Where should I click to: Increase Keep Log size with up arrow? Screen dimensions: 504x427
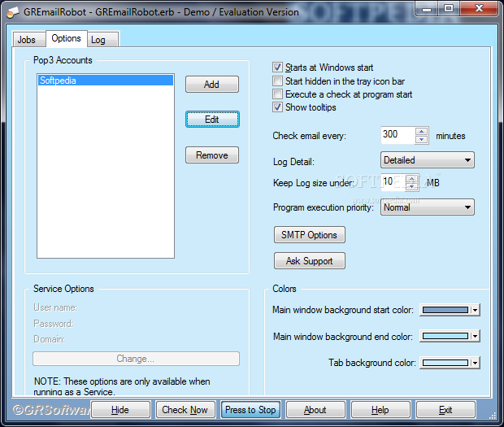pyautogui.click(x=412, y=178)
